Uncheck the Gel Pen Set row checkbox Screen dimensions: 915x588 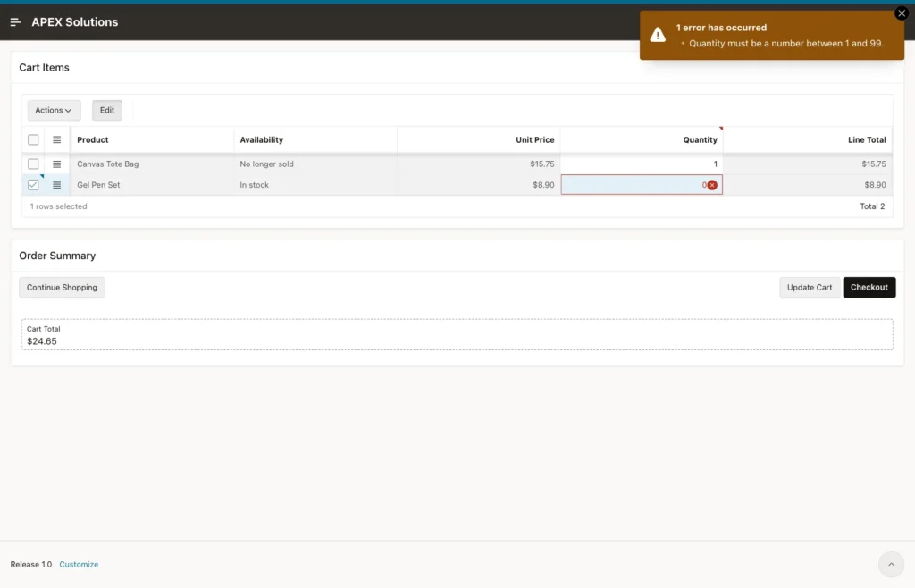click(x=33, y=185)
